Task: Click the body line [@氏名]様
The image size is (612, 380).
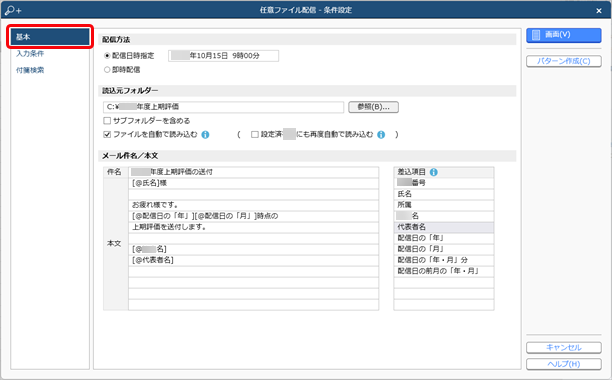Action: 254,183
